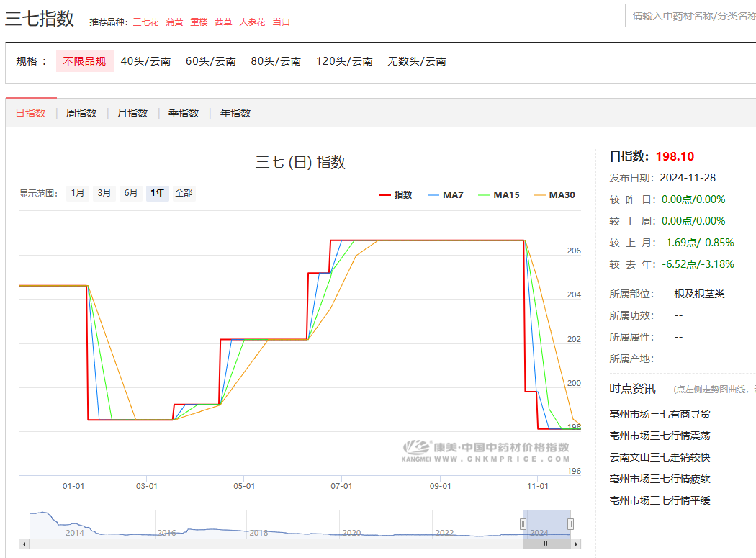
Task: Switch to the 周指数 tab
Action: [81, 113]
